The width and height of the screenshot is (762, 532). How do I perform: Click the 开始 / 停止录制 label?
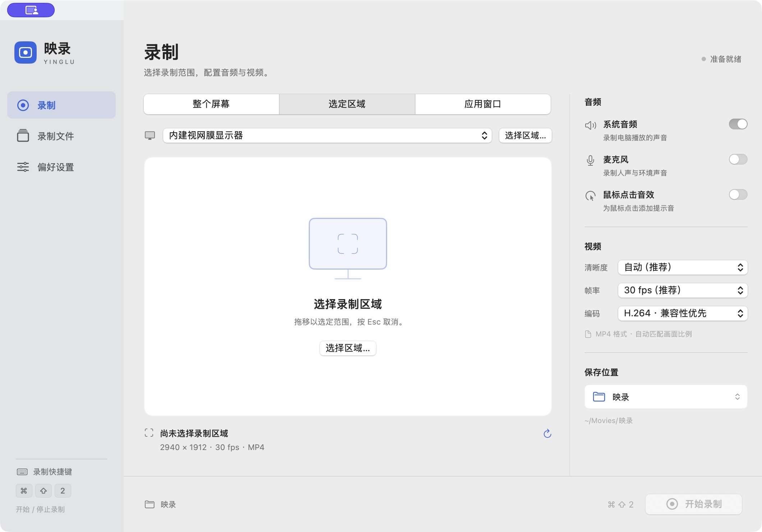click(x=40, y=509)
